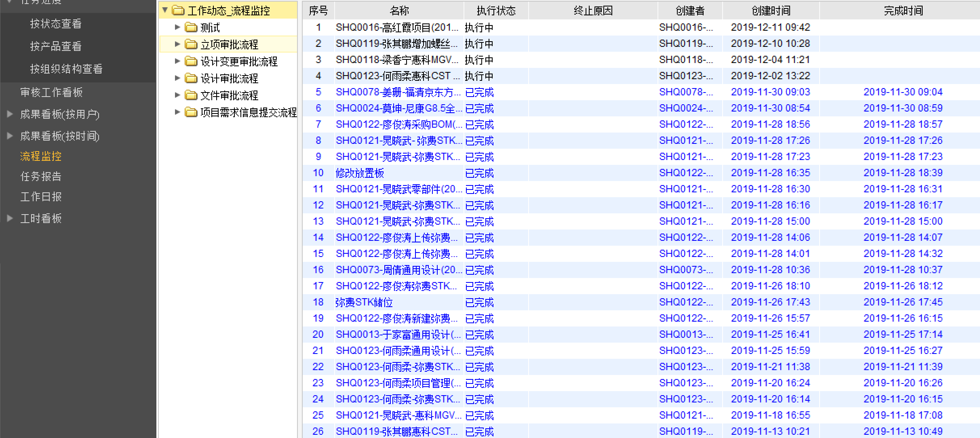
Task: Click the 项目需求信息提交流程 folder icon
Action: 191,112
